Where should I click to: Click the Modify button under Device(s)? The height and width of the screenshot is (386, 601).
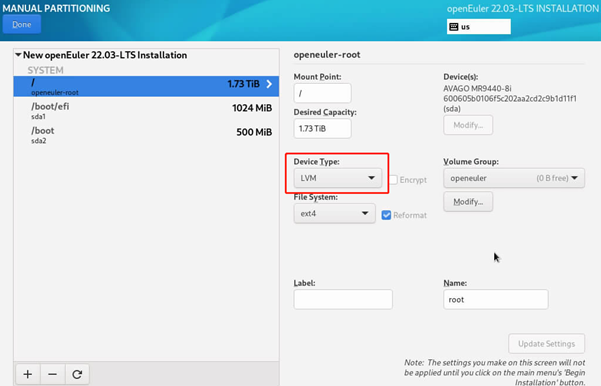(x=468, y=125)
